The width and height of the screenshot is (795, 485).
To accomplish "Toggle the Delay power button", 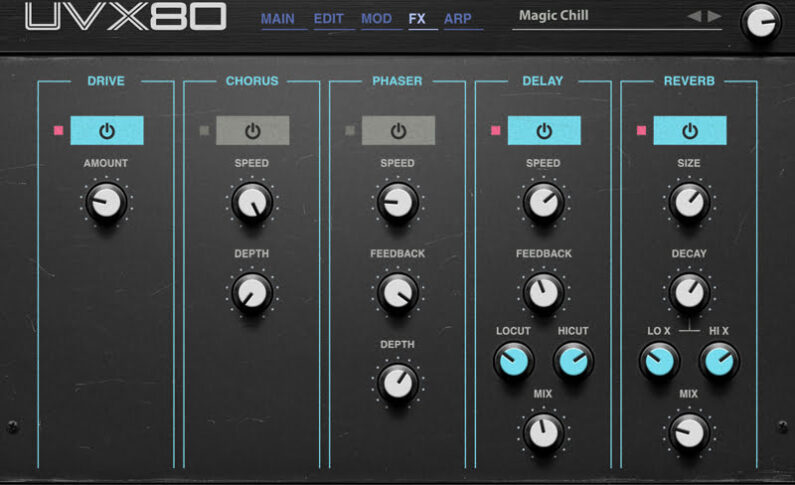I will pyautogui.click(x=544, y=131).
